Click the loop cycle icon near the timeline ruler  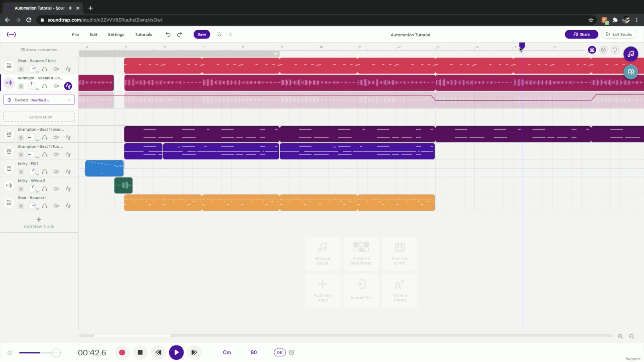click(615, 50)
